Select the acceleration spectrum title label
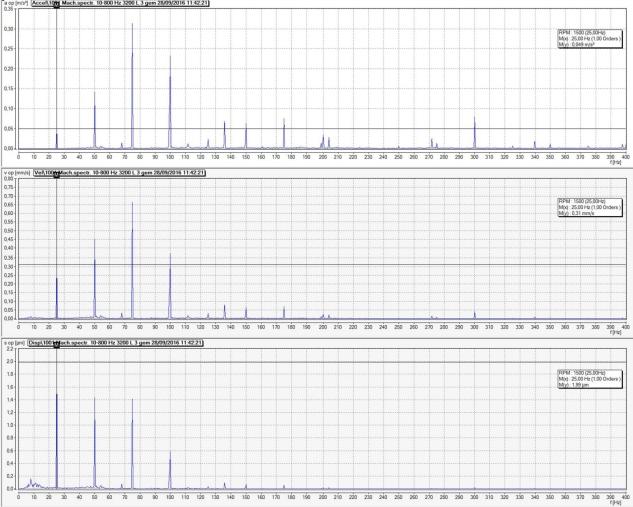The width and height of the screenshot is (633, 507). [120, 3]
